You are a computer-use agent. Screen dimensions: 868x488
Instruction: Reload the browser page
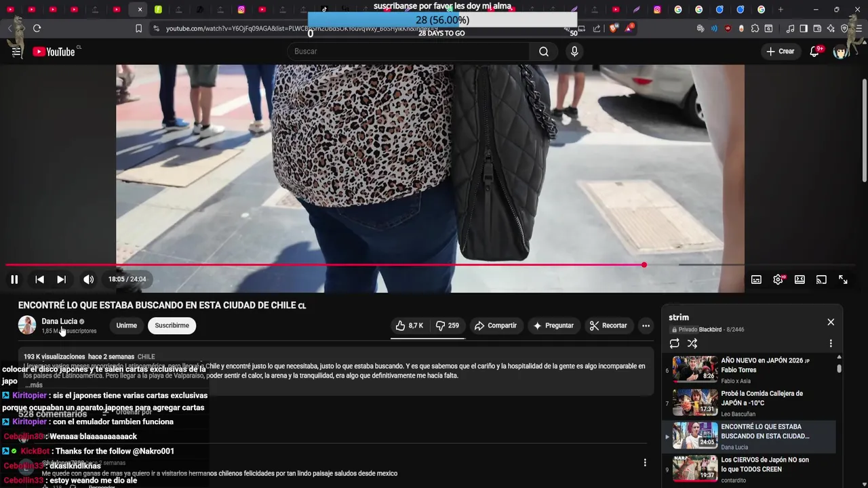coord(37,28)
